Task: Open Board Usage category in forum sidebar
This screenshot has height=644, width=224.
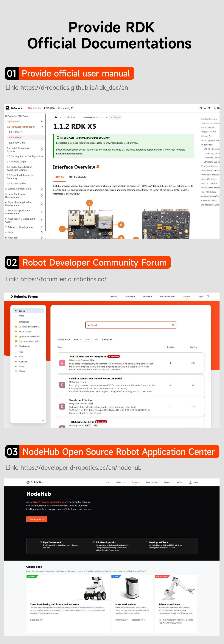Action: click(25, 331)
